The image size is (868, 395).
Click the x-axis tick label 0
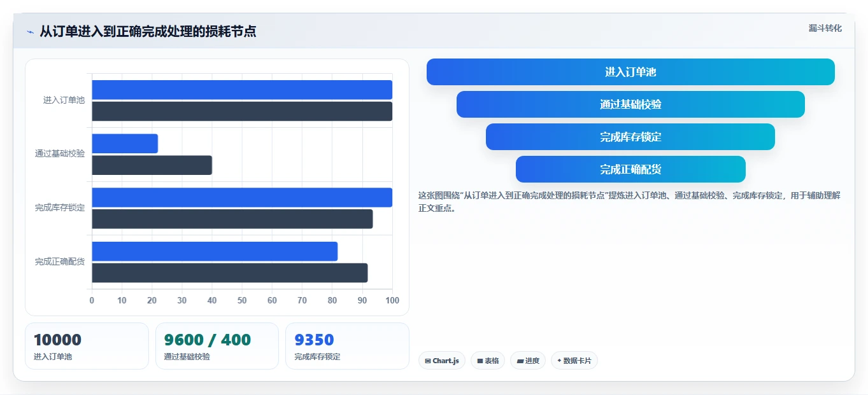click(x=92, y=300)
